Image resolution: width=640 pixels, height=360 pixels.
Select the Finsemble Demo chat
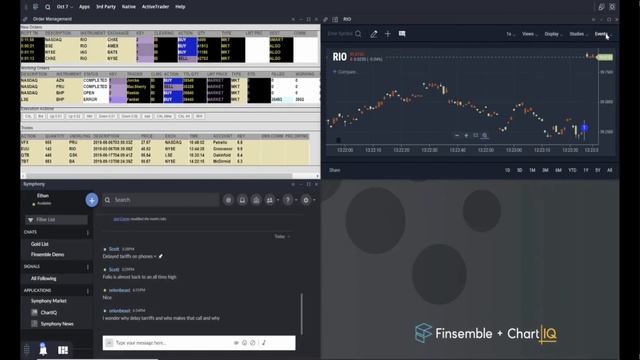point(47,254)
